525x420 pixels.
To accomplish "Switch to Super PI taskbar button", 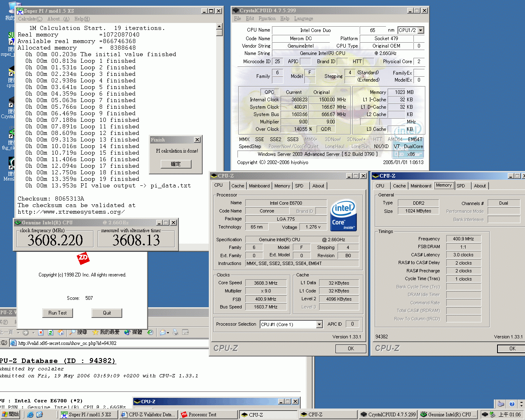I will pos(89,415).
